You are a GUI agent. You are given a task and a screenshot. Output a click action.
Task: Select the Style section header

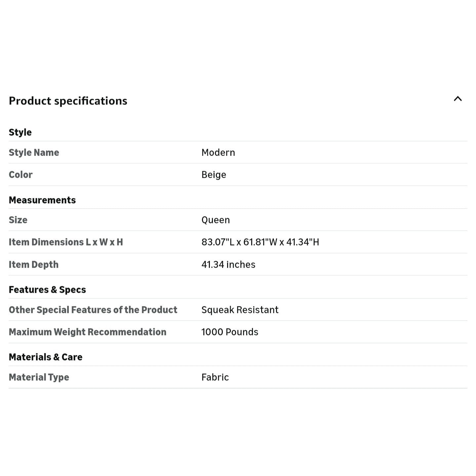(20, 132)
